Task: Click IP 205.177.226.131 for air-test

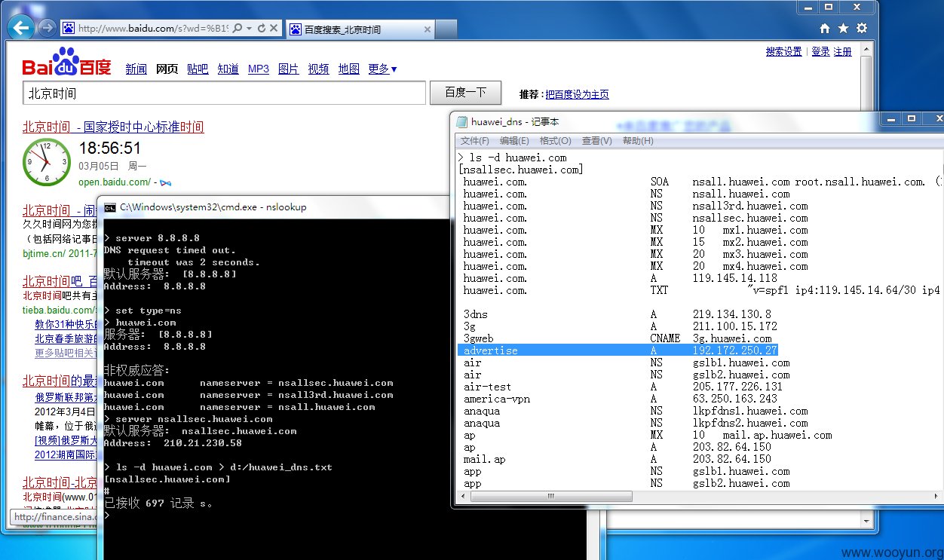Action: point(738,387)
